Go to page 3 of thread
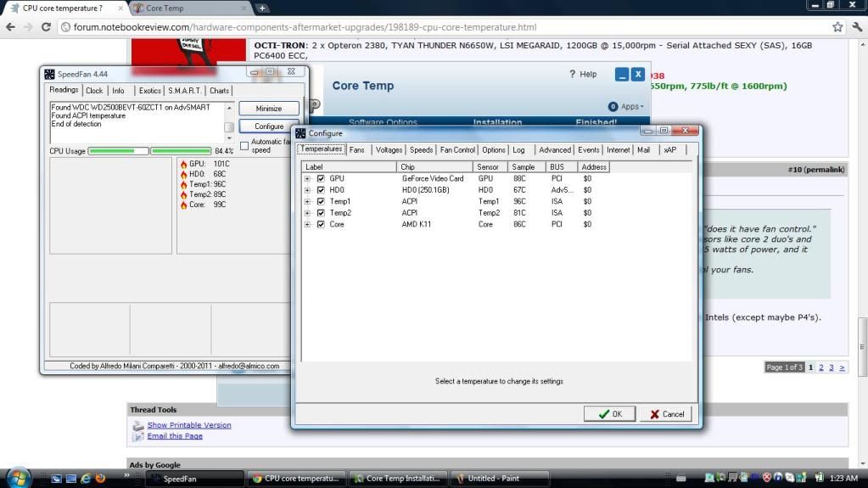 click(831, 367)
